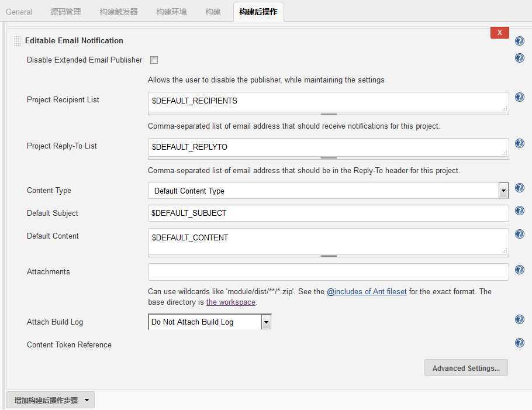The width and height of the screenshot is (532, 410).
Task: Grab the drag handle beside Editable Email Notification
Action: 18,40
